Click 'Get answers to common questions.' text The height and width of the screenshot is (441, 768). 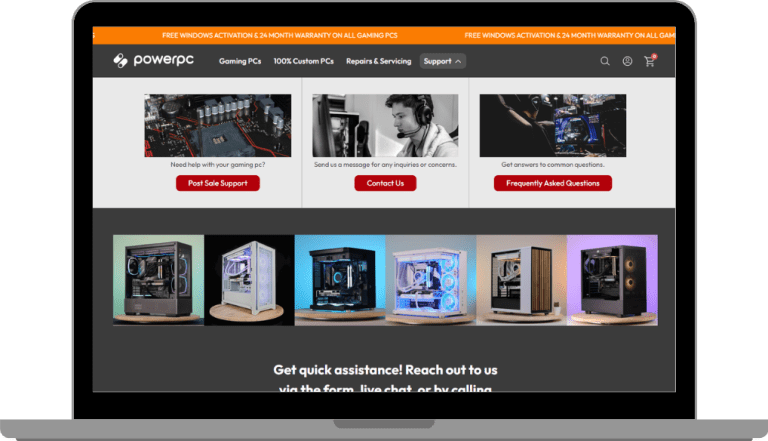[553, 165]
